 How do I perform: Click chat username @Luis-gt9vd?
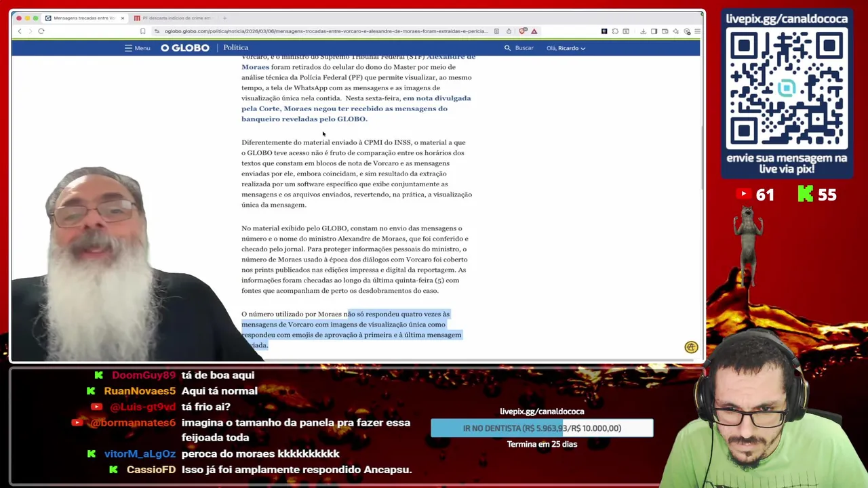pos(142,407)
